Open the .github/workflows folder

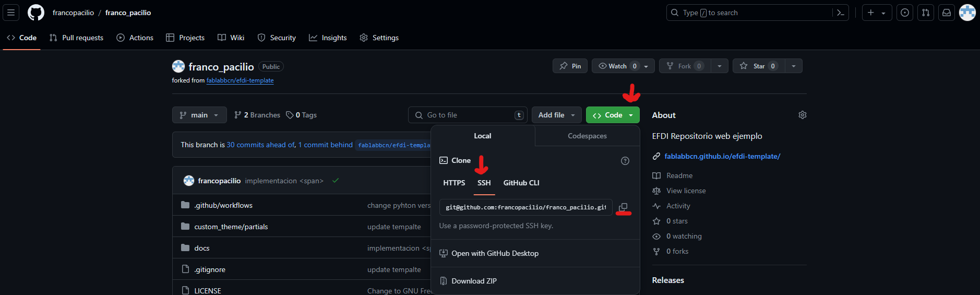click(x=223, y=205)
